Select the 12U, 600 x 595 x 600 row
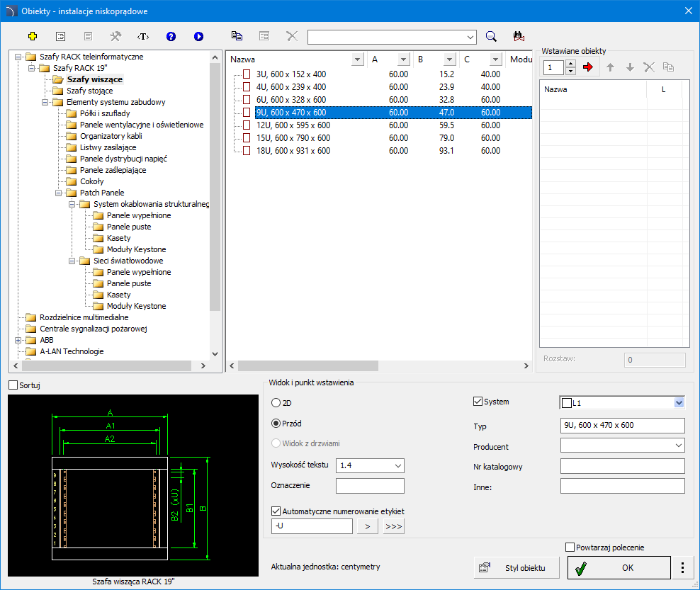Screen dimensions: 700x590 (x=293, y=125)
